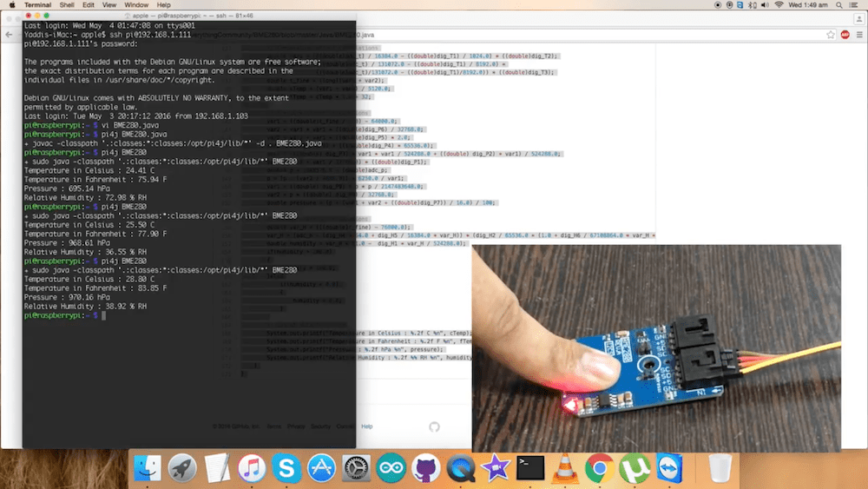The image size is (868, 489).
Task: Click Chrome back arrow button
Action: coord(9,35)
